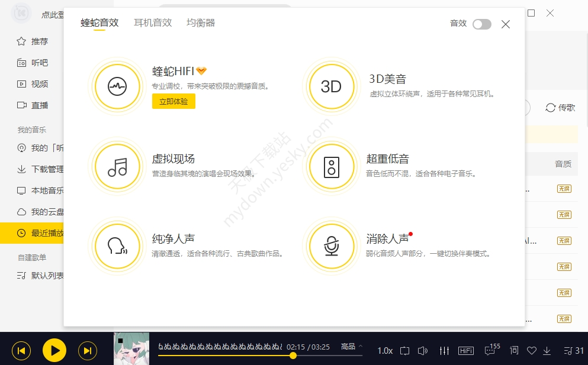Screen dimensions: 588x365
Task: Click the 超重低音 title text
Action: 388,159
